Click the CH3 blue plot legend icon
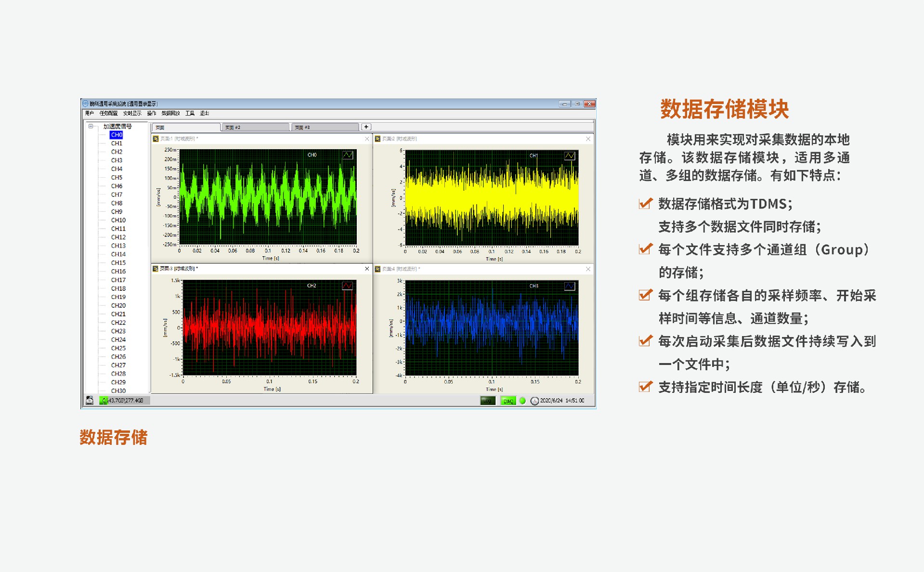Viewport: 924px width, 572px height. coord(569,286)
